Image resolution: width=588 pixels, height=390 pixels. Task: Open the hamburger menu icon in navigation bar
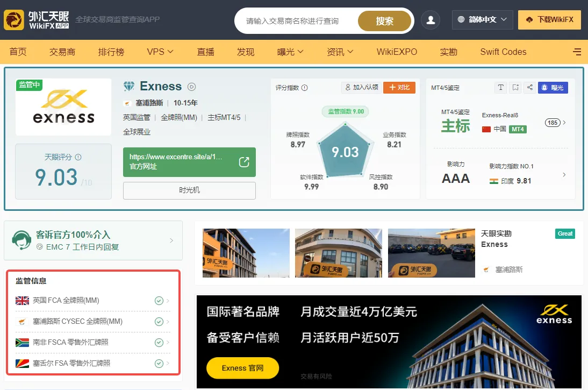pyautogui.click(x=577, y=52)
